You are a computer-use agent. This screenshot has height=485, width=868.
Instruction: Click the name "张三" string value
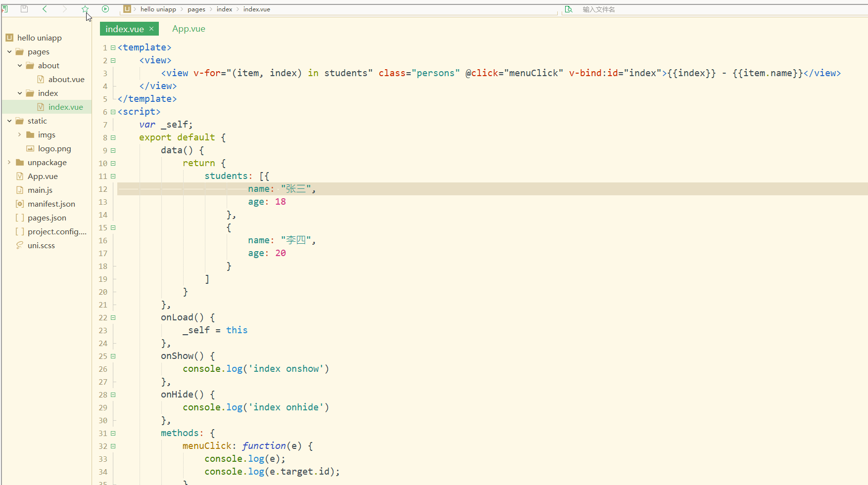(296, 189)
